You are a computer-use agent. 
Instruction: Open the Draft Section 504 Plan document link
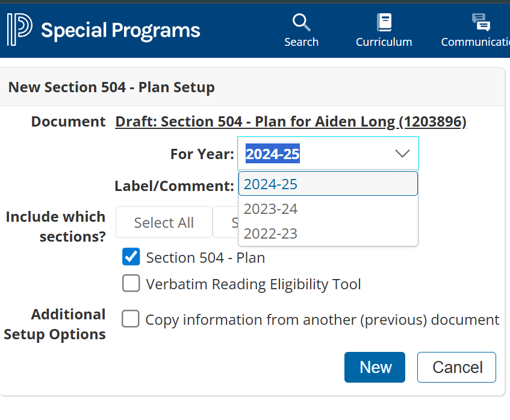pyautogui.click(x=291, y=122)
